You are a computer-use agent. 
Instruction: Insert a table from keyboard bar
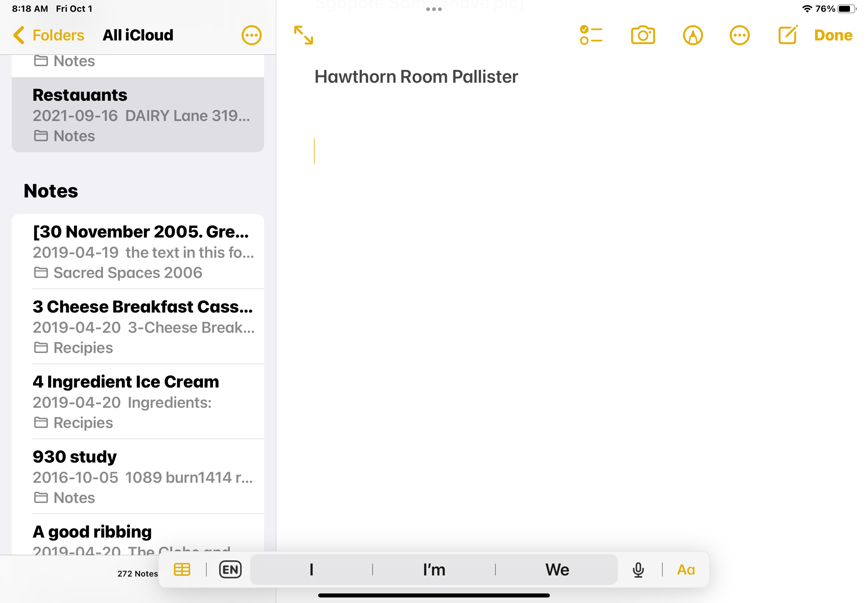click(x=182, y=570)
